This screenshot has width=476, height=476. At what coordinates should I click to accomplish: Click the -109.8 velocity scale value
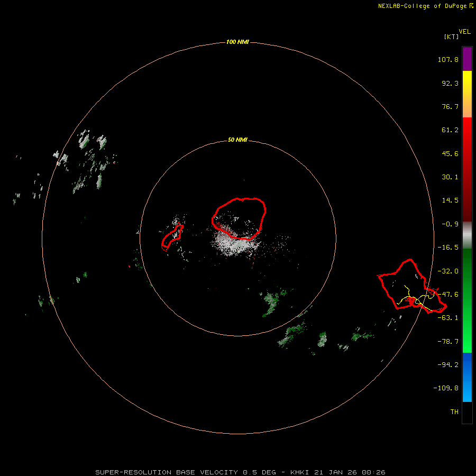tap(446, 388)
